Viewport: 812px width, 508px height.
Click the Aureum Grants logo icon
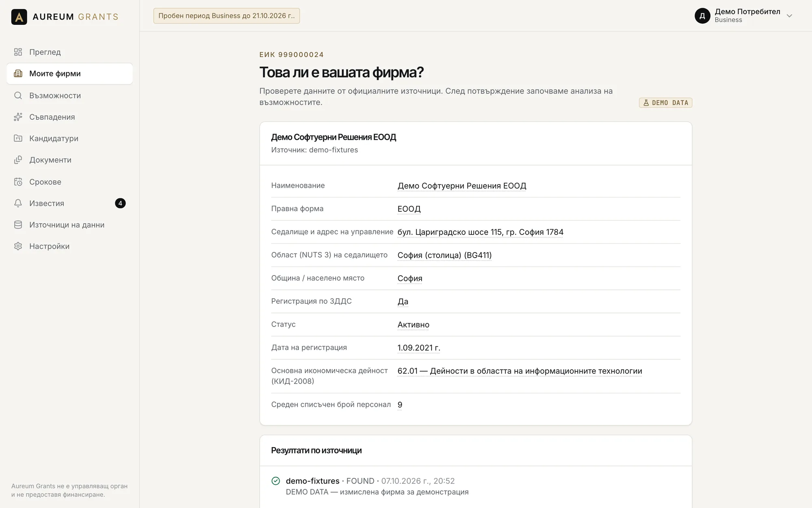[x=19, y=17]
